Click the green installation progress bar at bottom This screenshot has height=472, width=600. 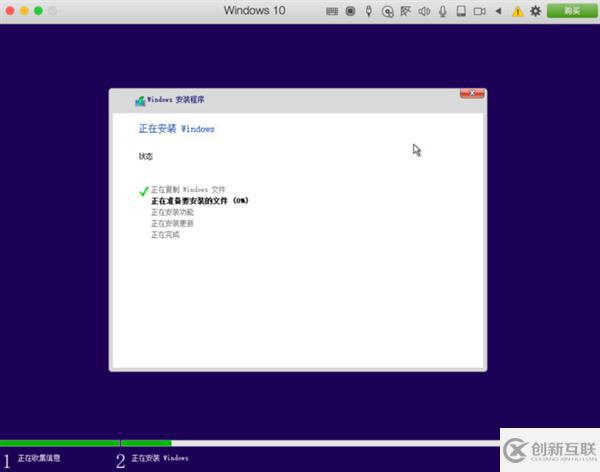point(86,443)
